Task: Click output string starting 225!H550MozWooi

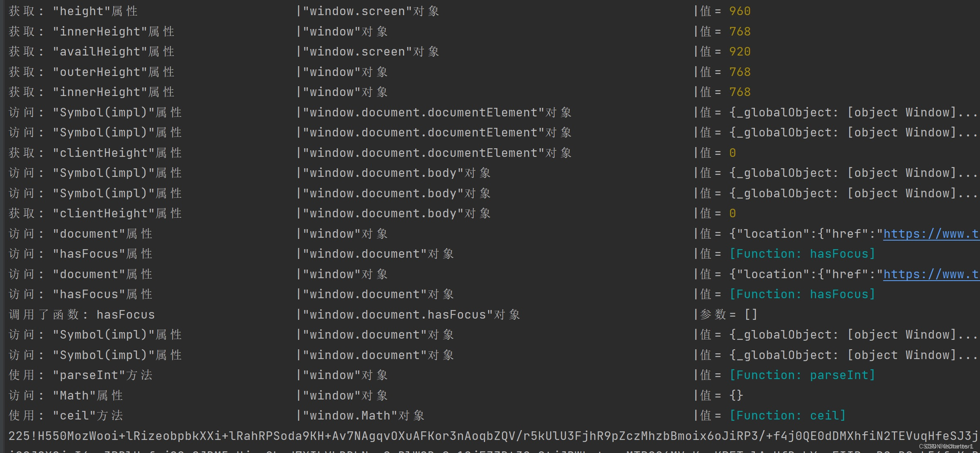Action: click(494, 436)
